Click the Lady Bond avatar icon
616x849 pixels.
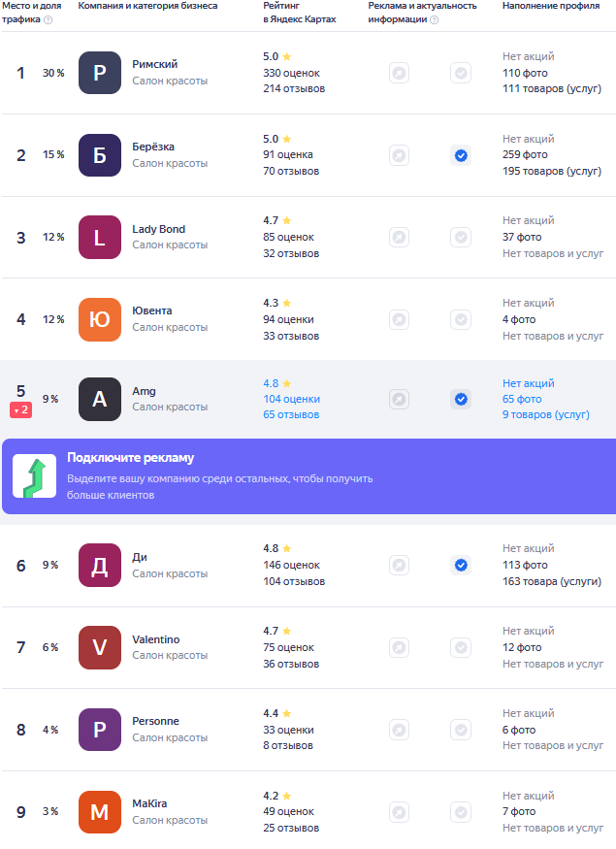pyautogui.click(x=100, y=237)
